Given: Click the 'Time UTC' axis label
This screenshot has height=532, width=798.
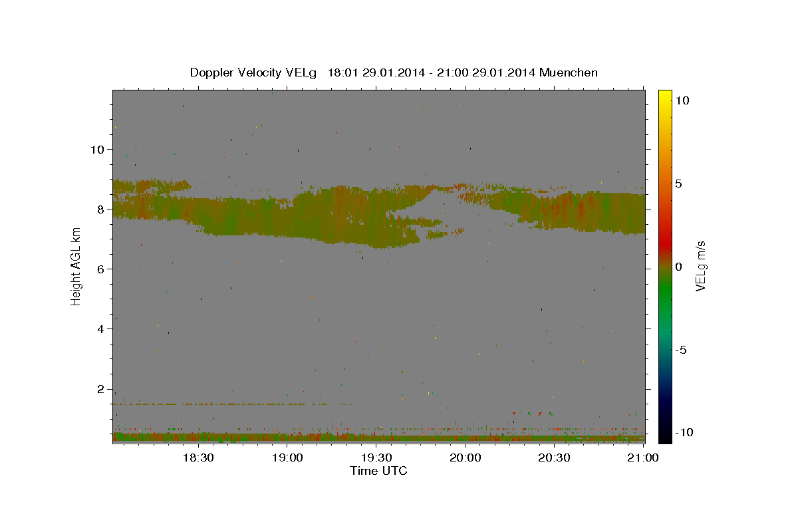Looking at the screenshot, I should [378, 471].
